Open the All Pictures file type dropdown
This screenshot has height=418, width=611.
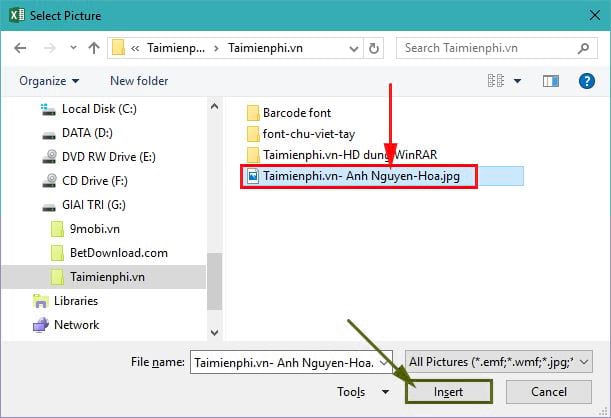tap(499, 362)
